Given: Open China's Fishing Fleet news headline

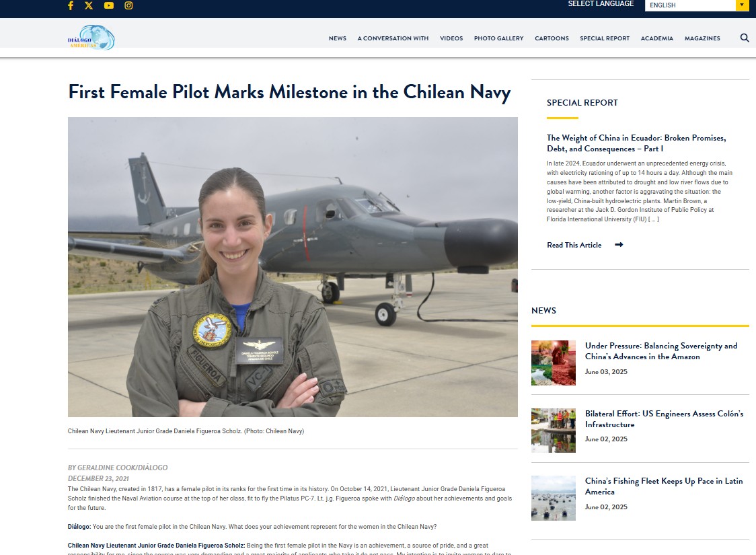Looking at the screenshot, I should (x=664, y=486).
